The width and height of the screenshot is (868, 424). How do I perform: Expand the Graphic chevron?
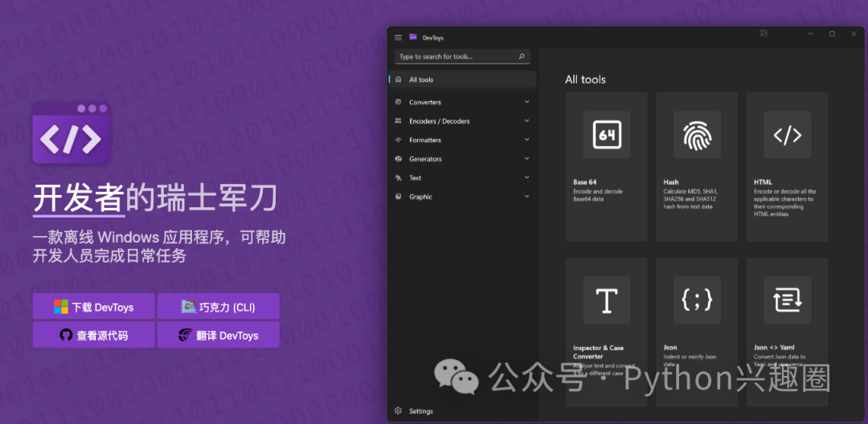click(526, 196)
